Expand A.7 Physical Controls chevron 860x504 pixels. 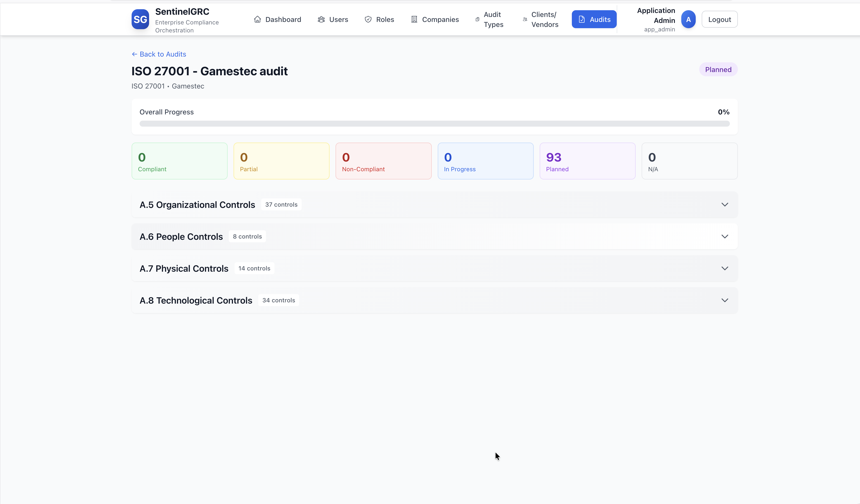[724, 268]
